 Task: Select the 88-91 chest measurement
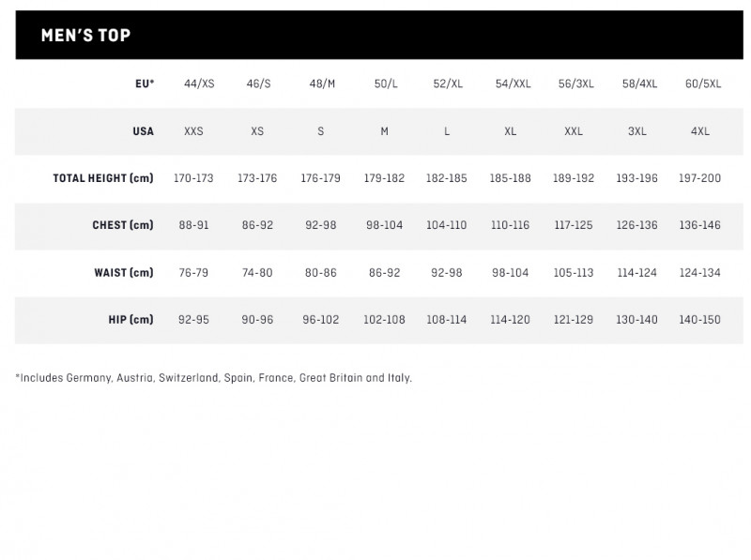pyautogui.click(x=194, y=225)
